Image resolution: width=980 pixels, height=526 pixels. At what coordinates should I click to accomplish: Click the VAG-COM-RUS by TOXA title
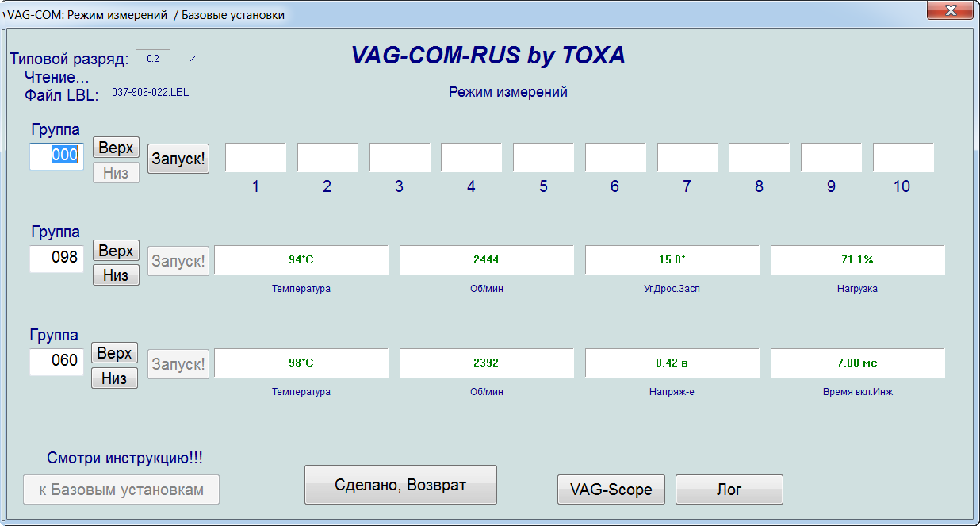tap(488, 55)
